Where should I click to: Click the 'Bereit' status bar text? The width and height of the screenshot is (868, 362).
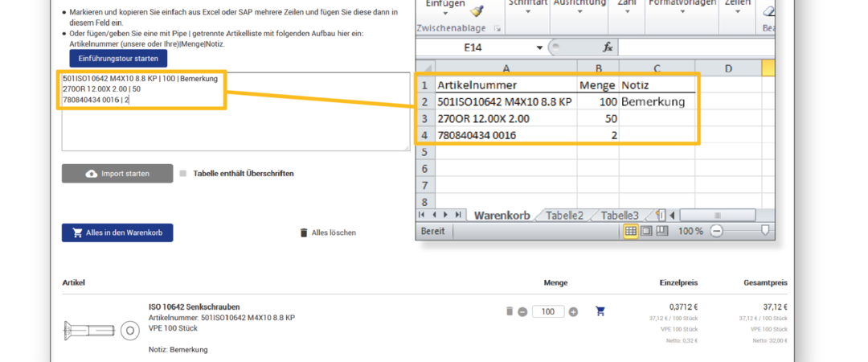(x=433, y=231)
